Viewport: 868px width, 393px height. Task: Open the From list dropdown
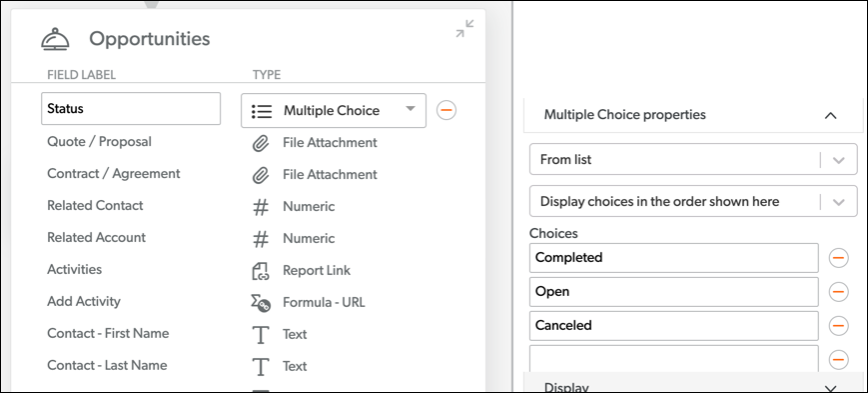(x=693, y=160)
